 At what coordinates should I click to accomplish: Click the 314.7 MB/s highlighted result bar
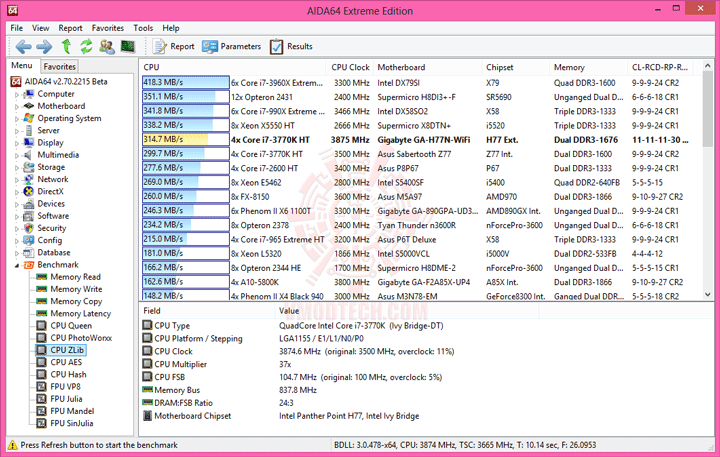[186, 140]
